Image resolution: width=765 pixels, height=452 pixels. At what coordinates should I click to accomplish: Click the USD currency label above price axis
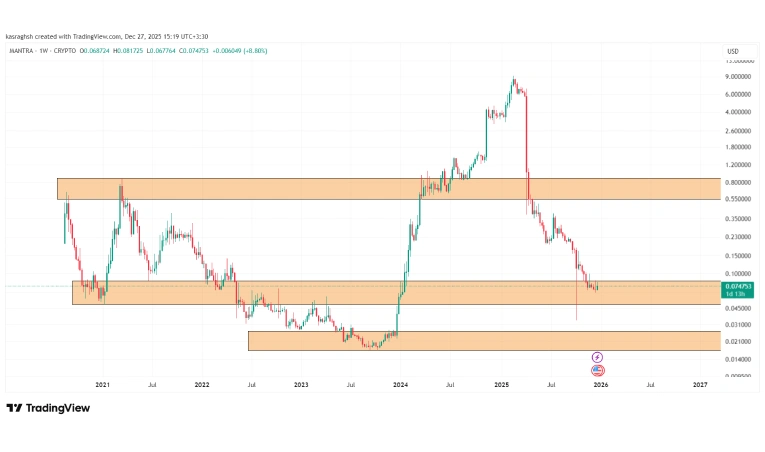[x=733, y=51]
